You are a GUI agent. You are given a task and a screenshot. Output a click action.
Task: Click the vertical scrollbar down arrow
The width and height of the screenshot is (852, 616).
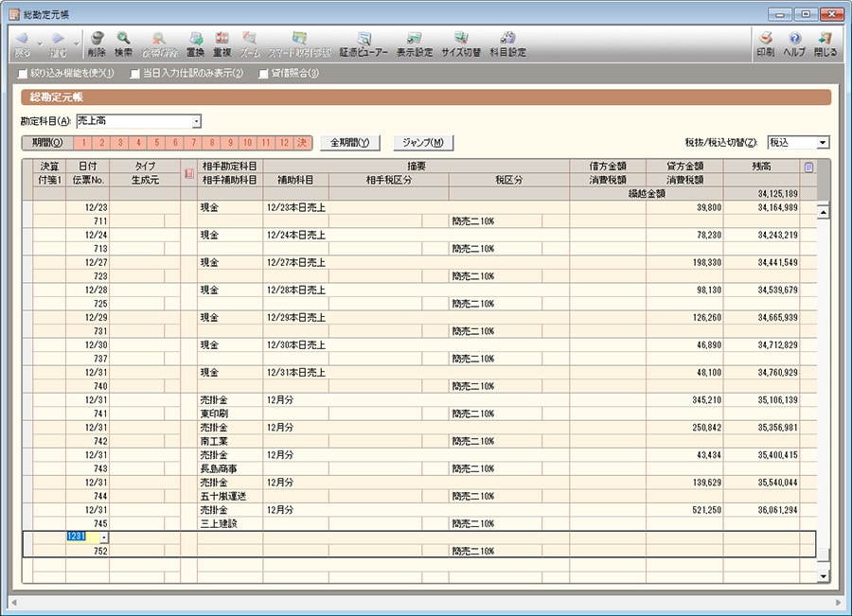click(x=822, y=575)
